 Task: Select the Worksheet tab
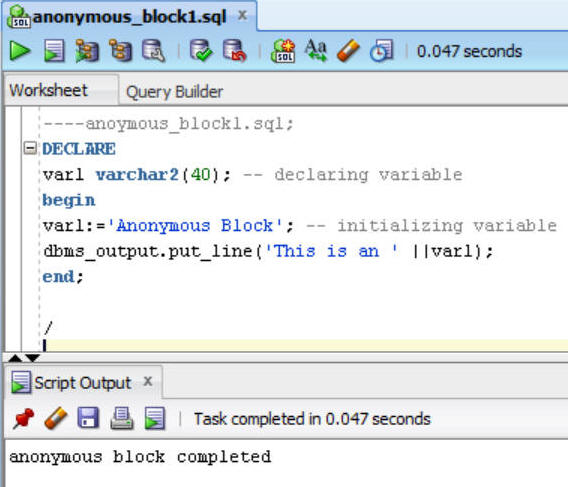pos(49,90)
